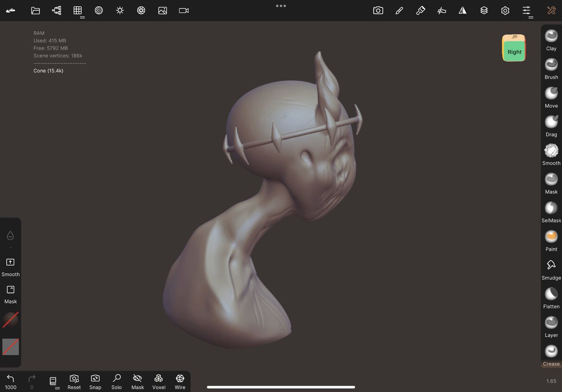Open the Symmetry triangle menu

463,10
